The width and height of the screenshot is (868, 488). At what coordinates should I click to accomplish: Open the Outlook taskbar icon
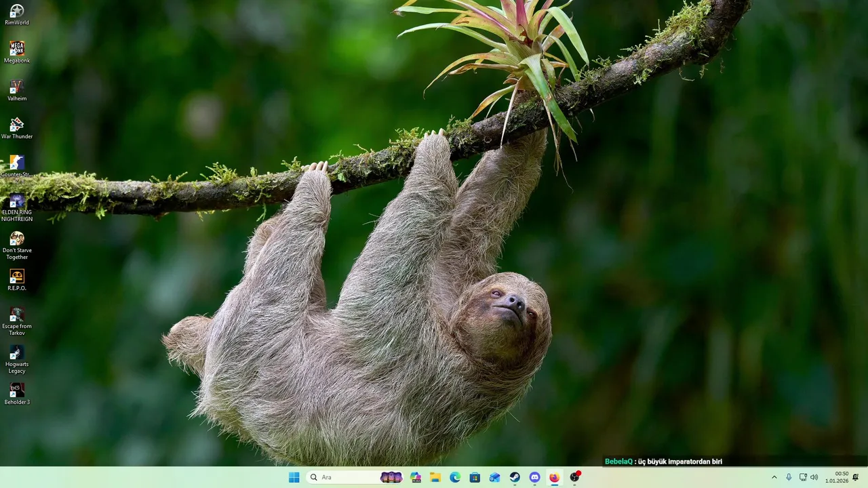[x=495, y=477]
